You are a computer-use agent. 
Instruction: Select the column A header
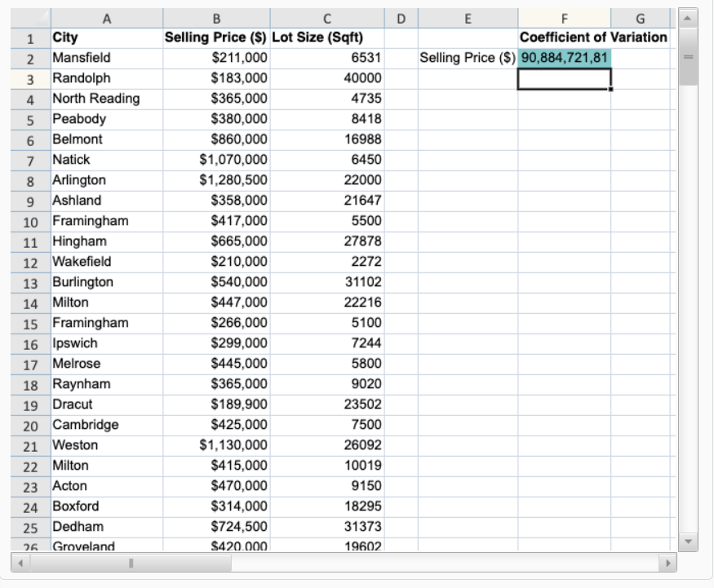tap(107, 19)
